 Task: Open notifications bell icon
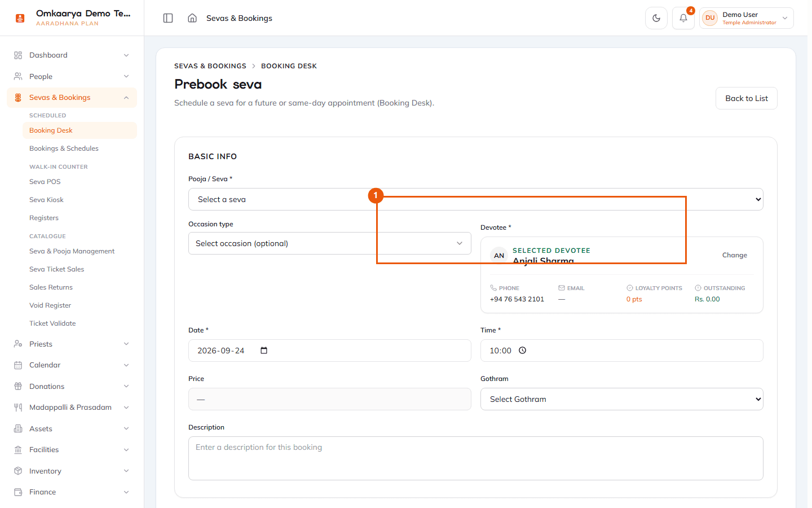pos(683,18)
